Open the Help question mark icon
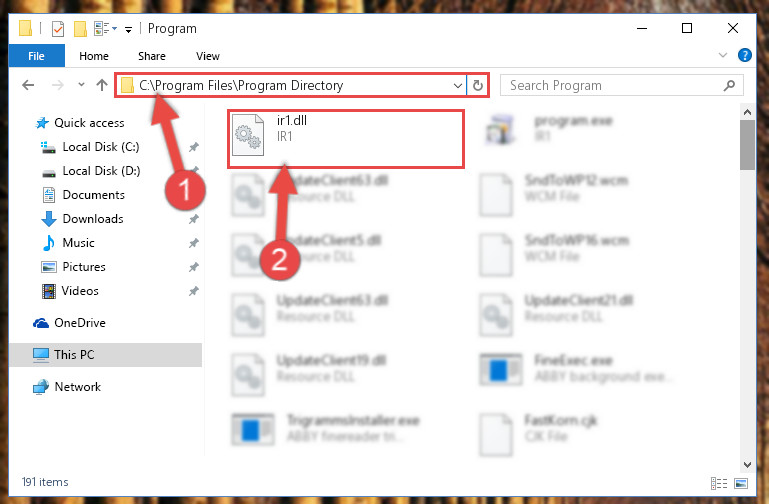 click(744, 55)
